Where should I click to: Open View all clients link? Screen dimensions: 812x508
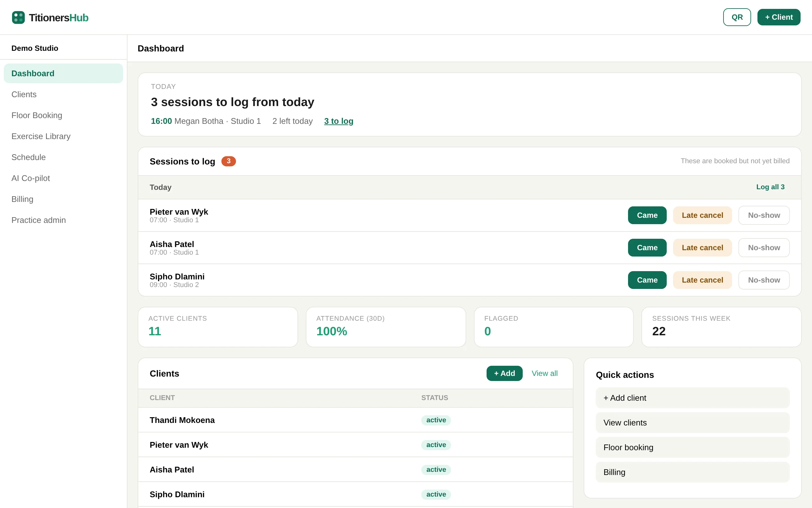click(x=545, y=373)
